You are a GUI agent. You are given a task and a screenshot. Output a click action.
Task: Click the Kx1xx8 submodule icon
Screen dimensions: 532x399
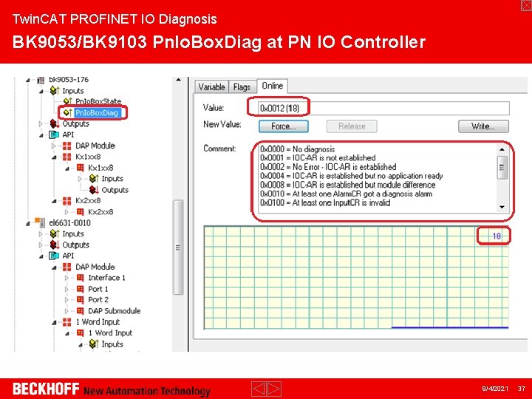(x=80, y=168)
